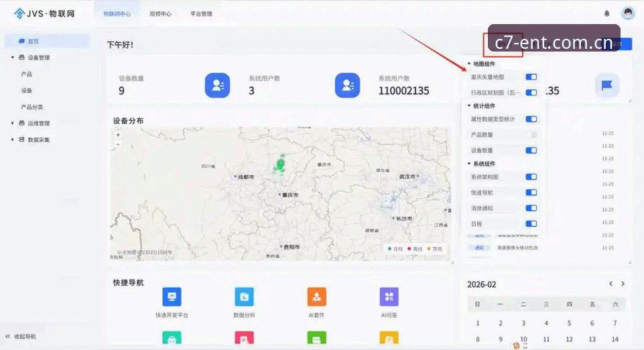The height and width of the screenshot is (350, 644).
Task: Collapse the 统计组件 group
Action: pos(469,106)
